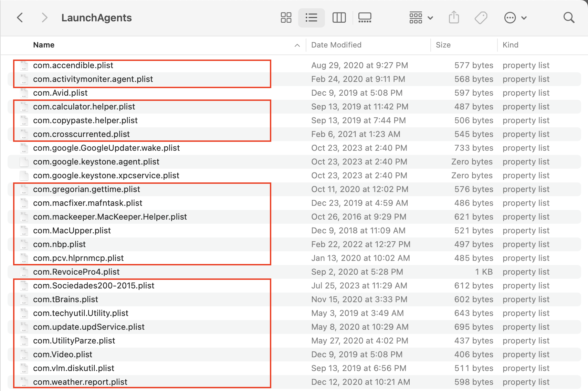Click the com.nbp.plist file icon
This screenshot has height=391, width=588.
pos(24,244)
